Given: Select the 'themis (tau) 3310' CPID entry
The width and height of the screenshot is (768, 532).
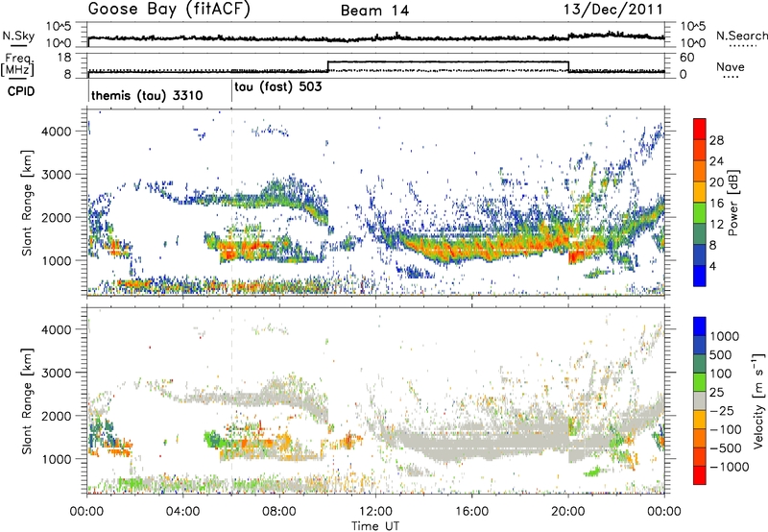Looking at the screenshot, I should click(147, 95).
